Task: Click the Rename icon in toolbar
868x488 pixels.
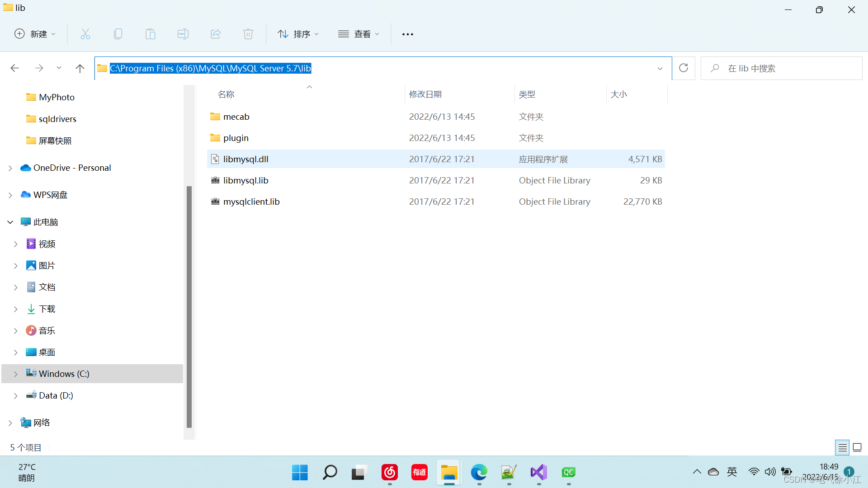Action: click(183, 34)
